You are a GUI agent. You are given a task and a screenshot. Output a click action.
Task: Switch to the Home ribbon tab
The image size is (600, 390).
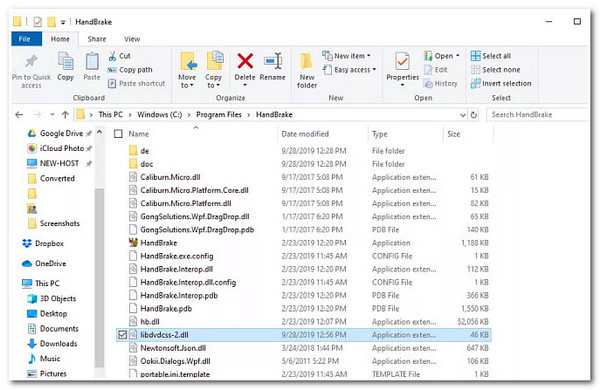pos(60,39)
